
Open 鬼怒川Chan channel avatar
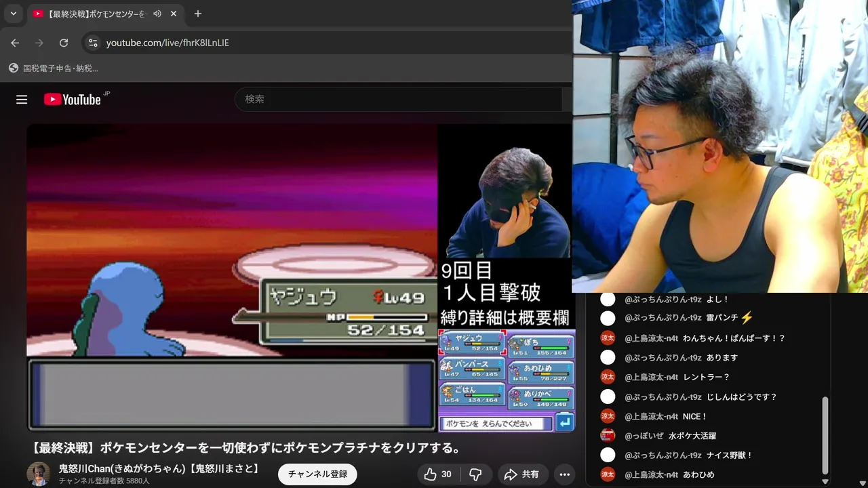(x=38, y=474)
